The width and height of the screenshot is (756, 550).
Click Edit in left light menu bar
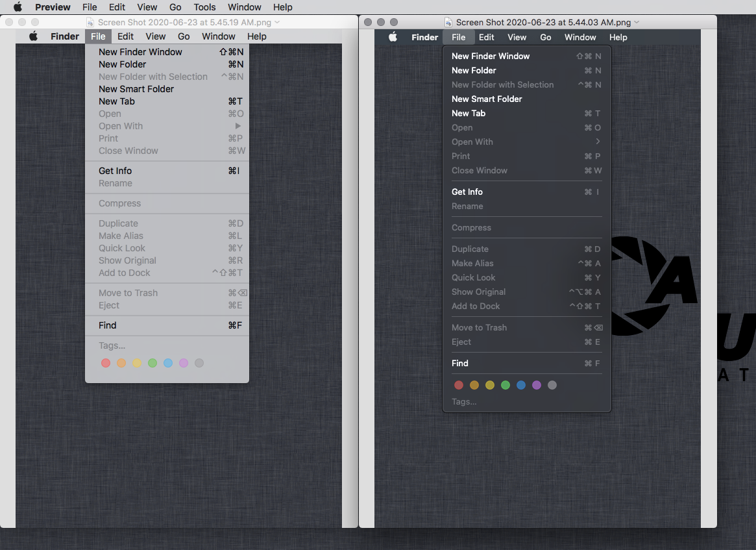tap(125, 36)
